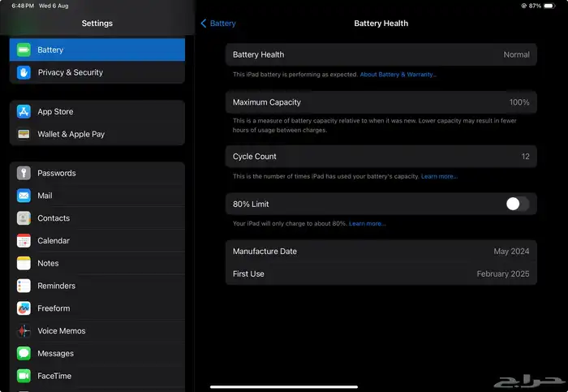
Task: Tap the Passwords key icon
Action: click(x=24, y=173)
